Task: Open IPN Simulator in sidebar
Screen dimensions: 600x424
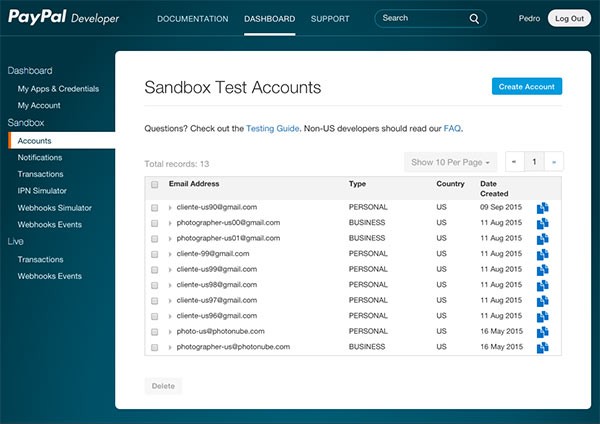Action: pos(42,191)
